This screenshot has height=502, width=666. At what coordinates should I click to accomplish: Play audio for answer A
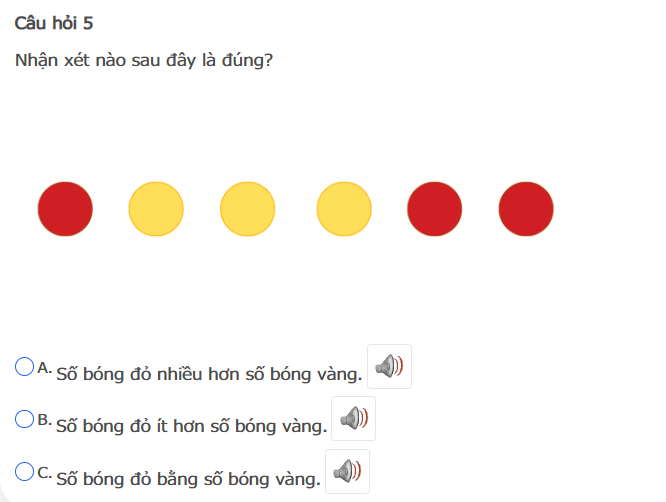[389, 367]
